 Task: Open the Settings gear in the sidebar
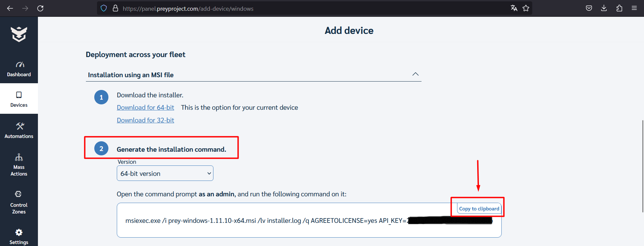tap(19, 235)
